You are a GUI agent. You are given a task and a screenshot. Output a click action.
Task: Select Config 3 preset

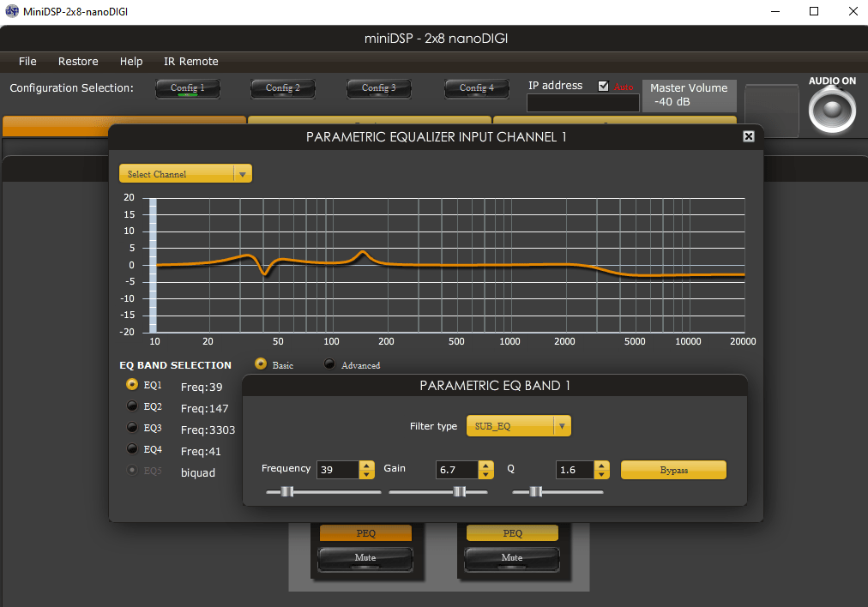[x=378, y=88]
